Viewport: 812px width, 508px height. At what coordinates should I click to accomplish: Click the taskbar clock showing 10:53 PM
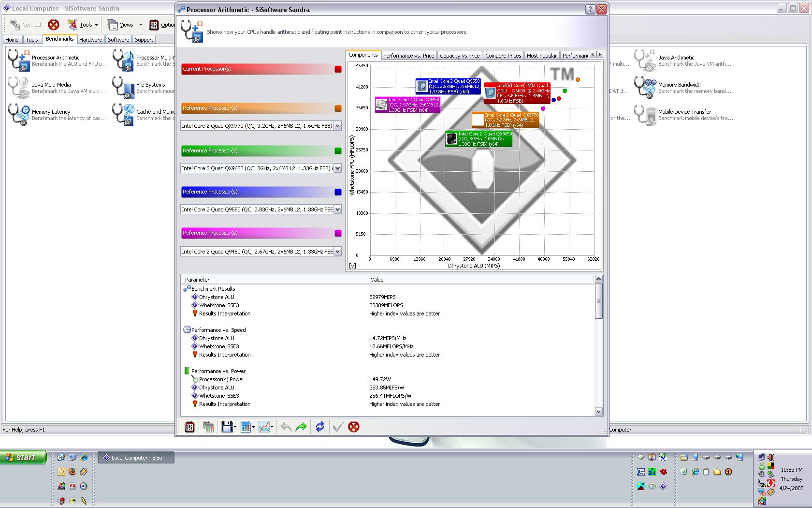[791, 470]
